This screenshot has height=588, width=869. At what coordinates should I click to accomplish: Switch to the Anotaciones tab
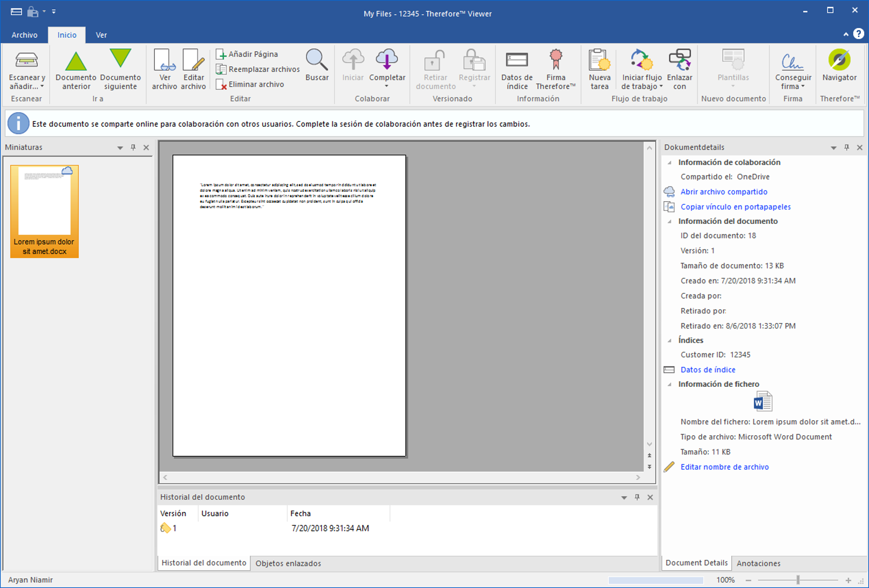[x=758, y=563]
